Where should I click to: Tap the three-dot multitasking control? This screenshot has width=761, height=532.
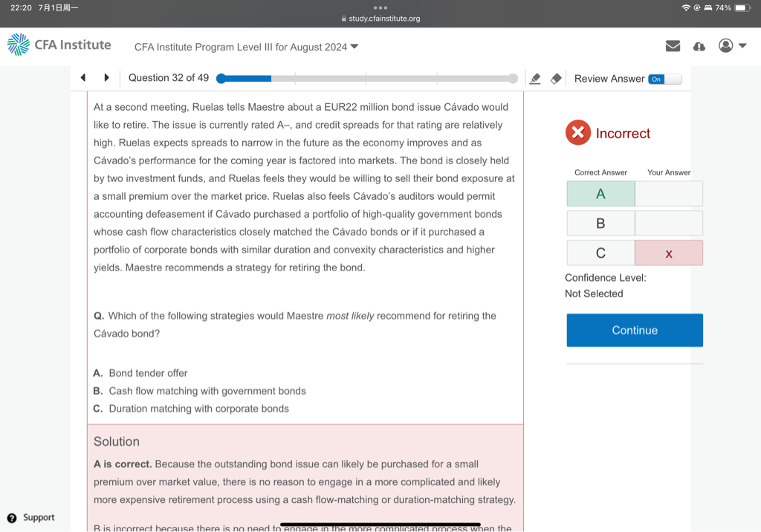pyautogui.click(x=380, y=7)
